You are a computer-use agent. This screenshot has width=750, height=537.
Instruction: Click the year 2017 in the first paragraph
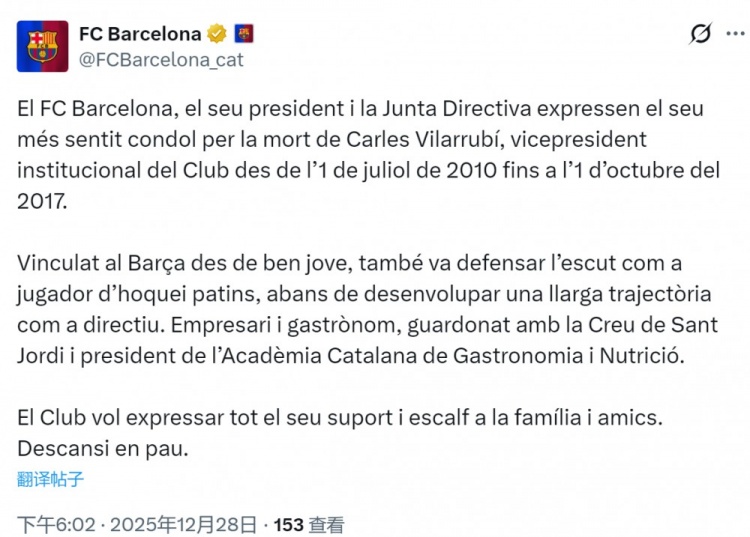[x=44, y=201]
